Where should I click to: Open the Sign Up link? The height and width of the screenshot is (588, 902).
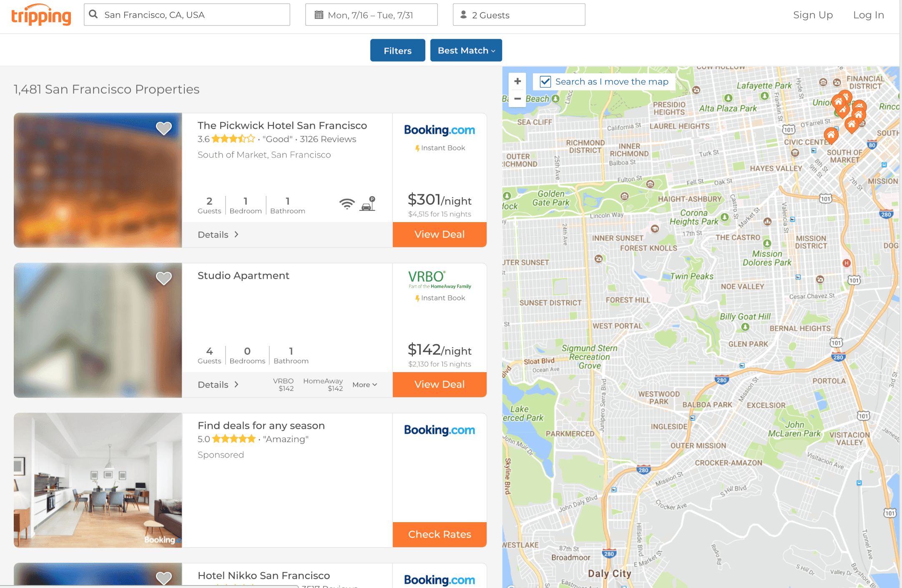pyautogui.click(x=813, y=15)
